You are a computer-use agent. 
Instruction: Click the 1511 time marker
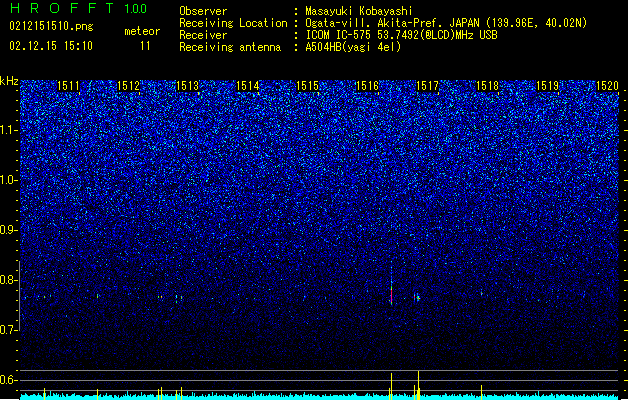coord(68,85)
